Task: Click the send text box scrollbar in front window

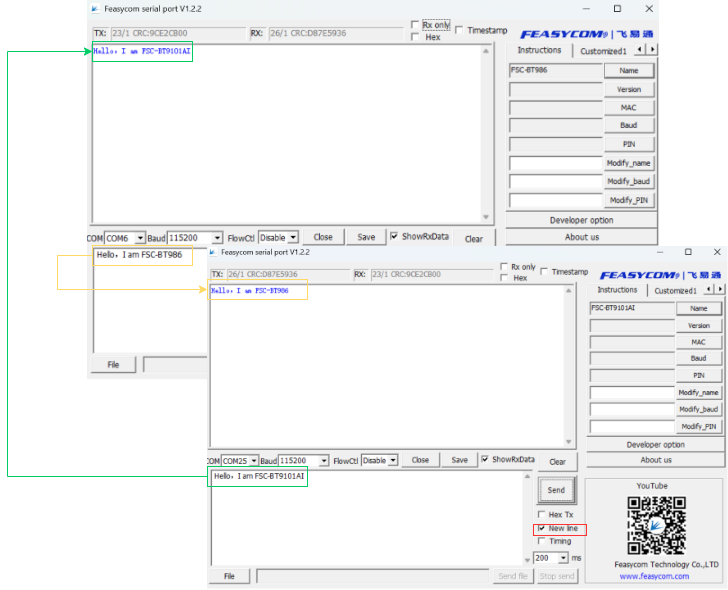Action: 527,518
